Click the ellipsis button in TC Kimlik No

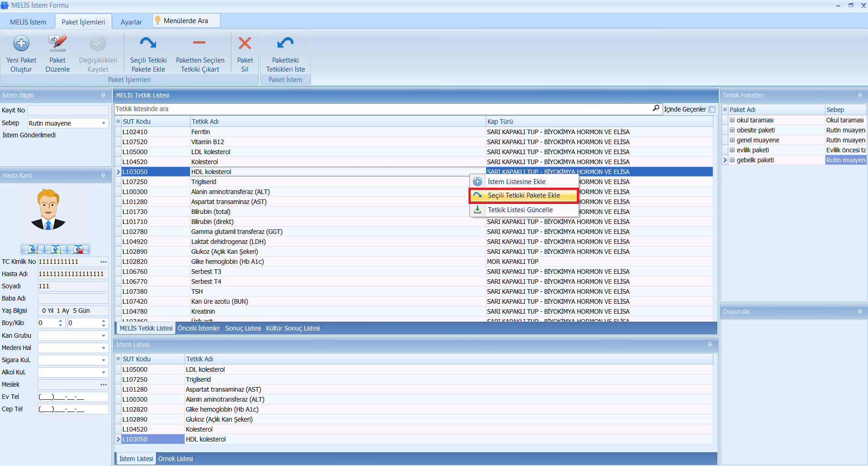tap(103, 262)
